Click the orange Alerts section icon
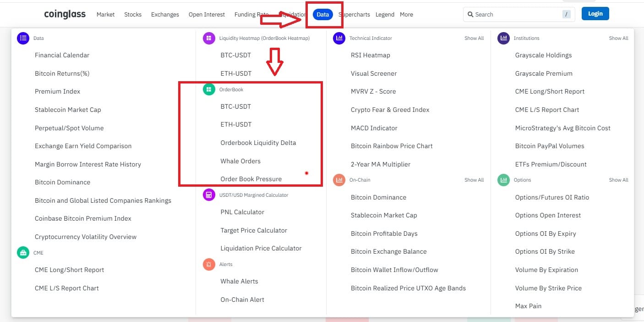This screenshot has width=644, height=322. pyautogui.click(x=209, y=264)
